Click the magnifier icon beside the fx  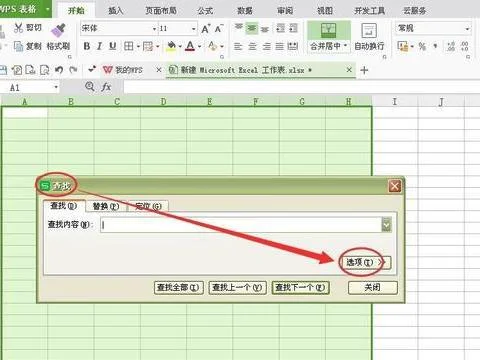(89, 87)
